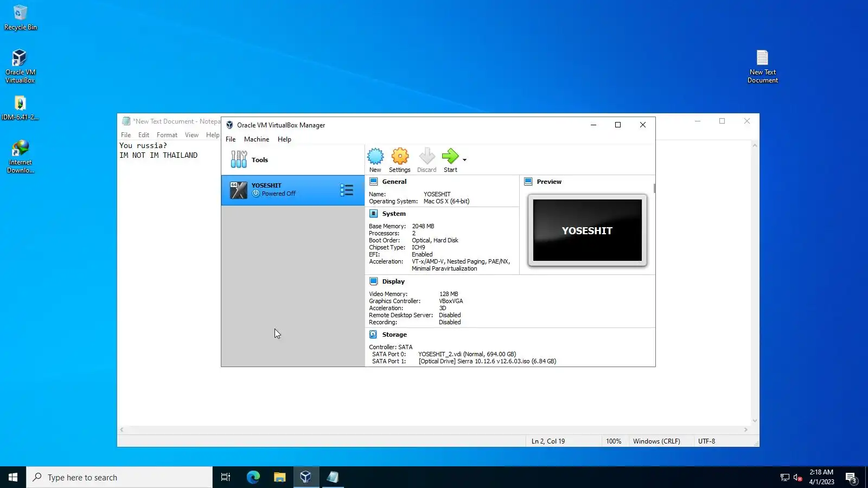This screenshot has height=488, width=868.
Task: Click Display section header link
Action: (393, 281)
